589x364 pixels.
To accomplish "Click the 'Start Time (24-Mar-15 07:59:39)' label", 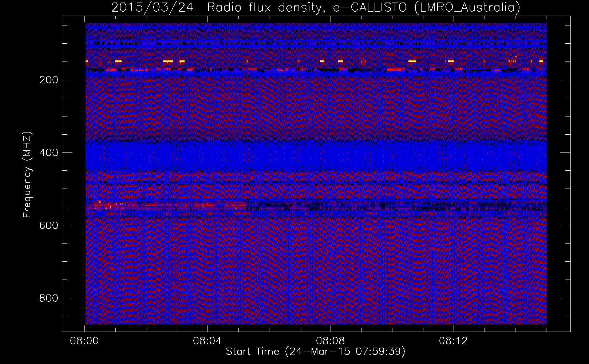I will click(x=316, y=352).
